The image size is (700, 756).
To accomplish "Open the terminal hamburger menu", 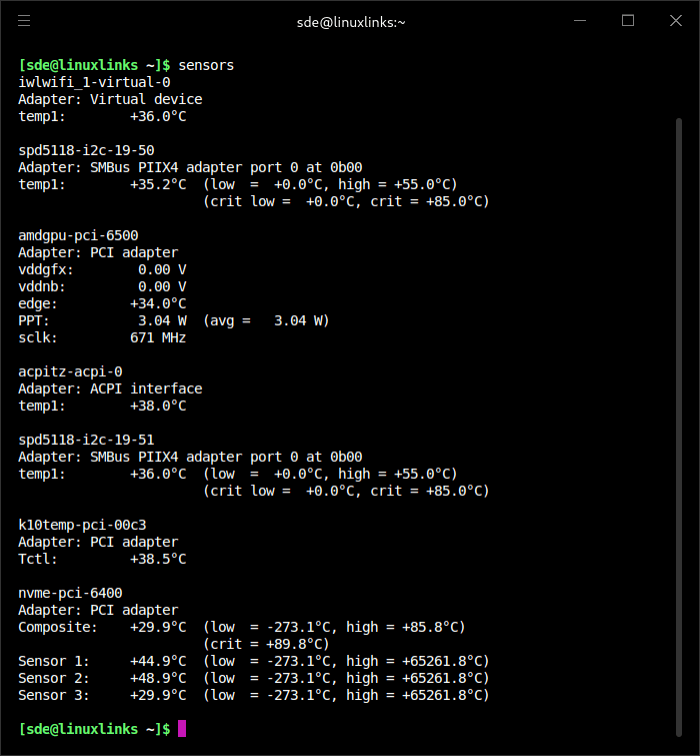I will click(x=24, y=21).
